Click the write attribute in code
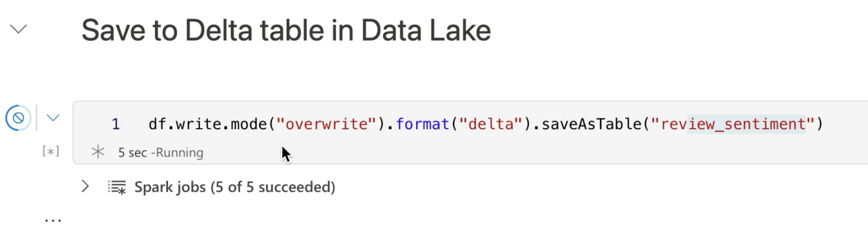The width and height of the screenshot is (868, 243). tap(198, 124)
